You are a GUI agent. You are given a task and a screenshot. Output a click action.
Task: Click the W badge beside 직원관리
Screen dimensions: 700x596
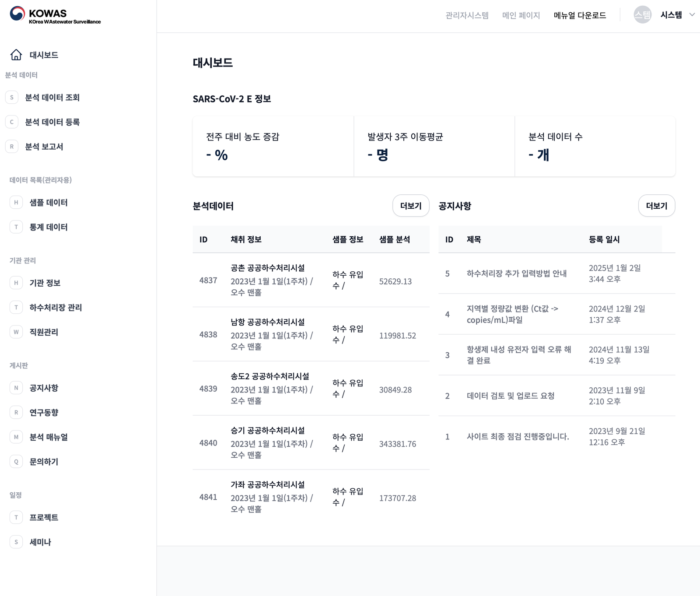tap(16, 332)
